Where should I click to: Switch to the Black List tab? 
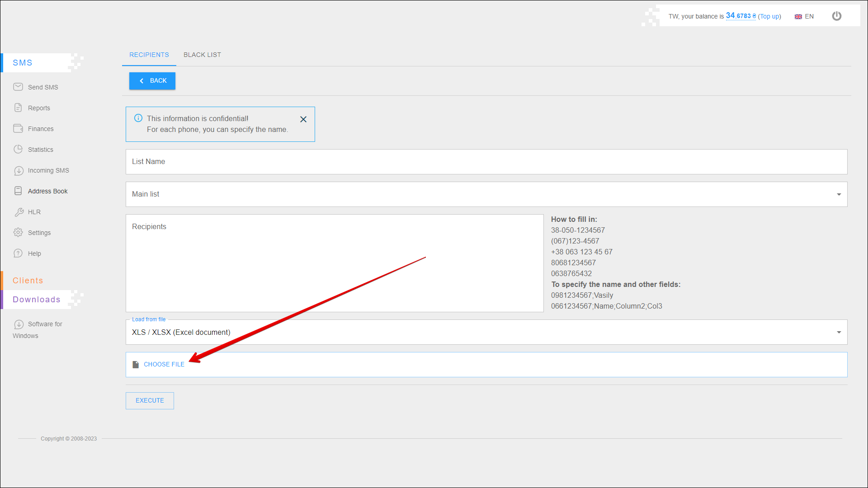[x=202, y=55]
